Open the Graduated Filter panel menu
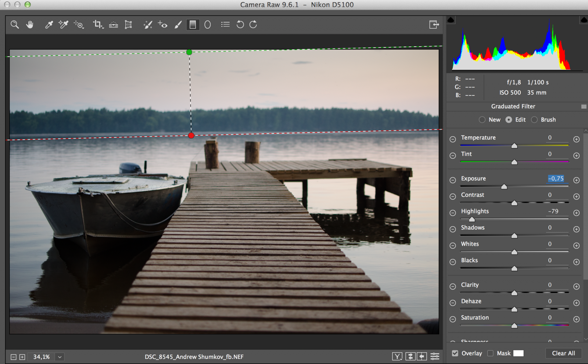Screen dimensions: 588x364 tap(584, 107)
